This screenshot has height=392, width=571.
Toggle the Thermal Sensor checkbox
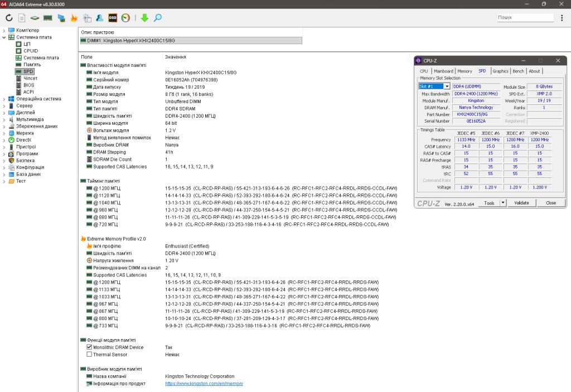tap(89, 355)
